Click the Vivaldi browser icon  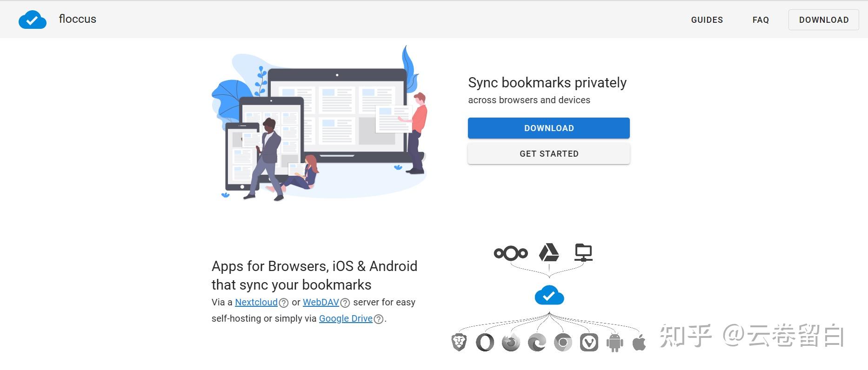[x=589, y=343]
